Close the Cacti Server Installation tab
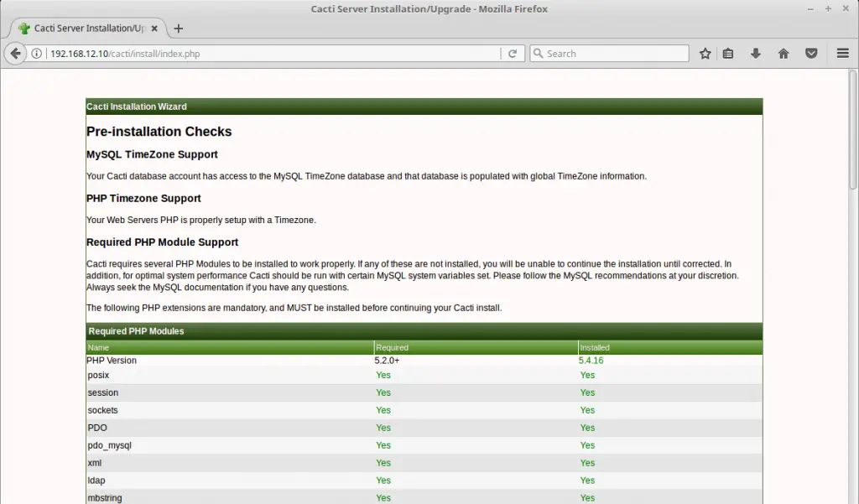859x504 pixels. tap(154, 28)
